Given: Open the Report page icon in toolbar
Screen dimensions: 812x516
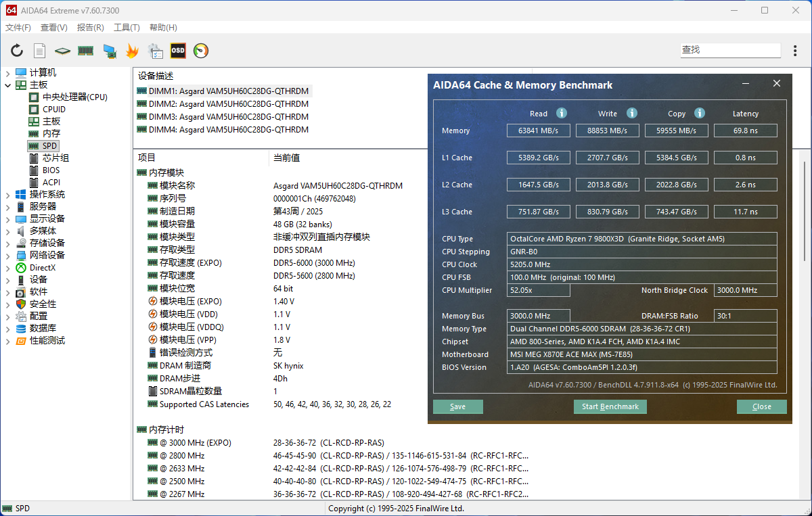Looking at the screenshot, I should [x=40, y=51].
